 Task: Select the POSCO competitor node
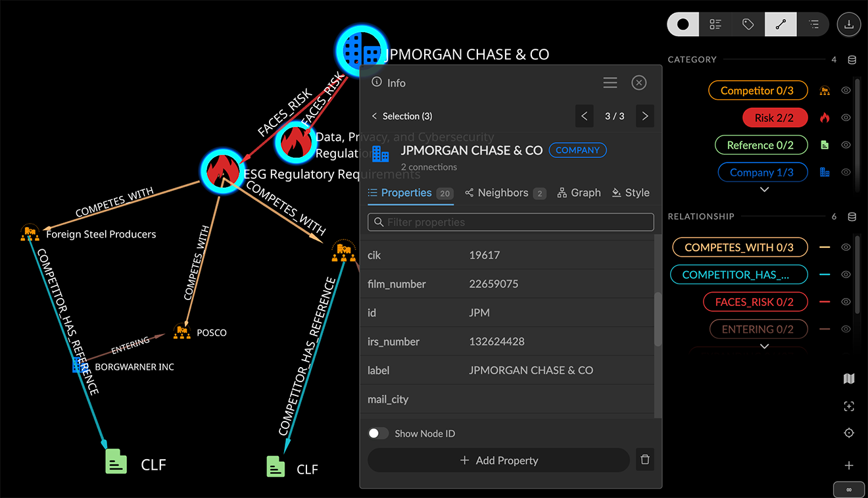coord(181,332)
